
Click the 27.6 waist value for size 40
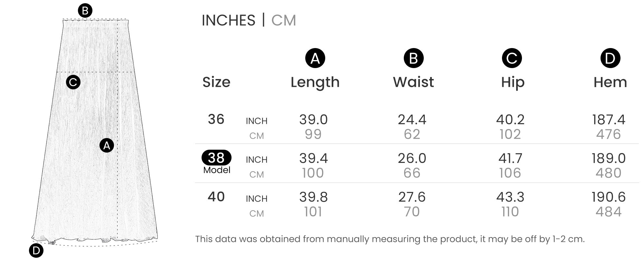[412, 197]
